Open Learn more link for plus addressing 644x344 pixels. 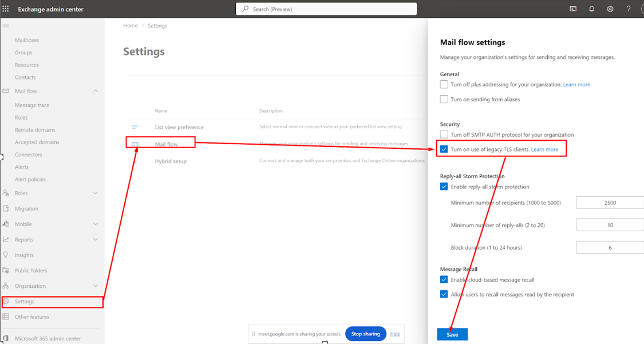[x=576, y=85]
